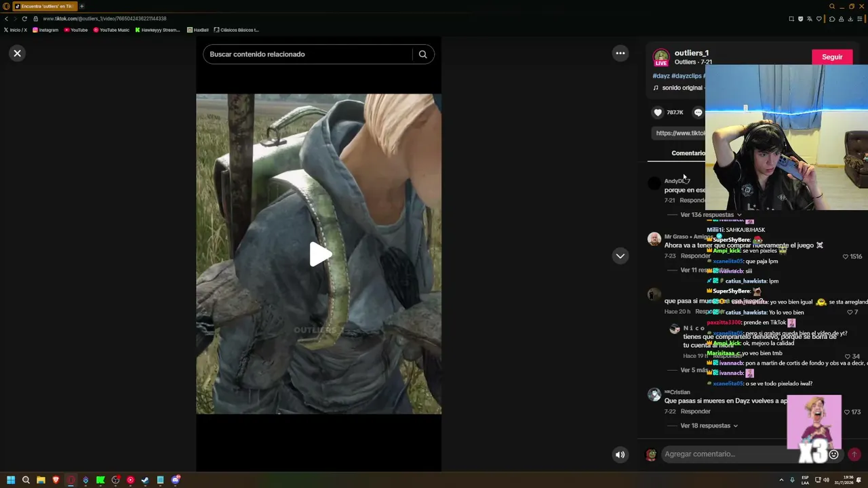Open the YouTube Music bookmark
The width and height of the screenshot is (868, 488).
[x=111, y=30]
